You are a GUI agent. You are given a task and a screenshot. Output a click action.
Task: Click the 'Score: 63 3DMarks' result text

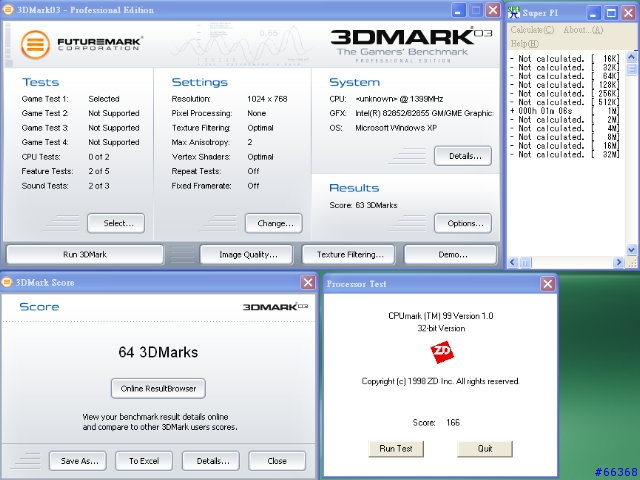click(363, 205)
